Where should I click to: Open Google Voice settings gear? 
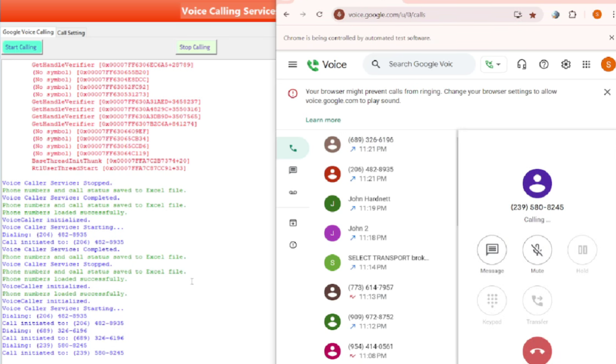(565, 64)
